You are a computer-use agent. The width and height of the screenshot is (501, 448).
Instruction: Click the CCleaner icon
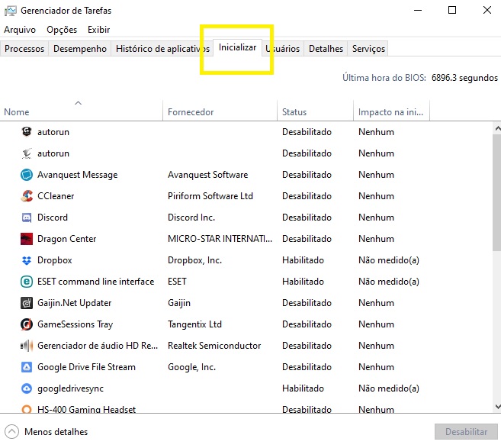27,195
